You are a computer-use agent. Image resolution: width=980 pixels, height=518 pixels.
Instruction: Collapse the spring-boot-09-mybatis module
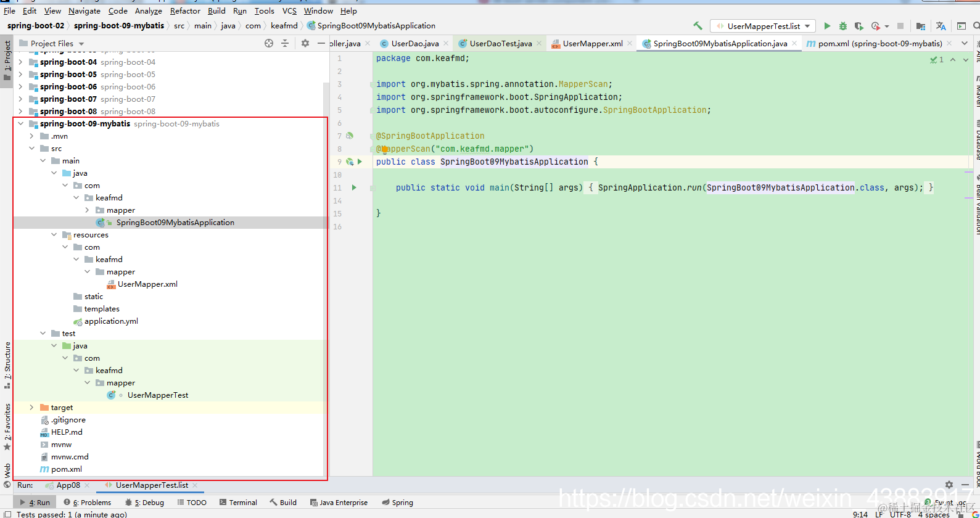click(21, 123)
